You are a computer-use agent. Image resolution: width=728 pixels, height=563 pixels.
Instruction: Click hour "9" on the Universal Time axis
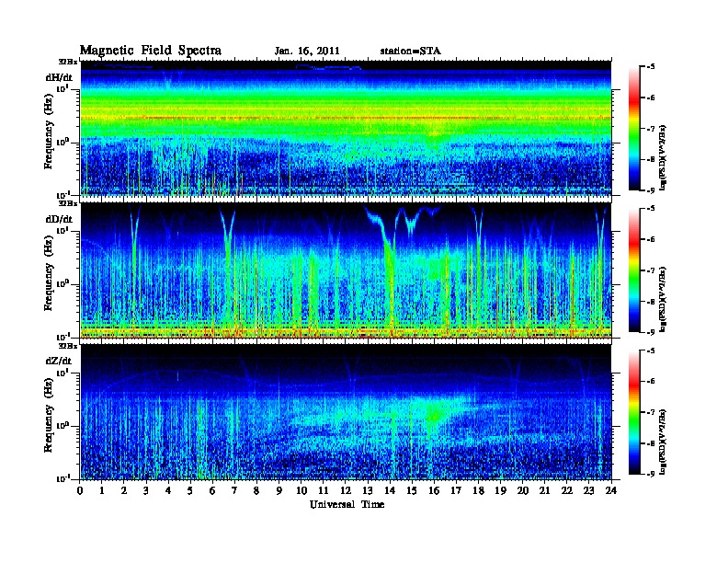[x=279, y=490]
